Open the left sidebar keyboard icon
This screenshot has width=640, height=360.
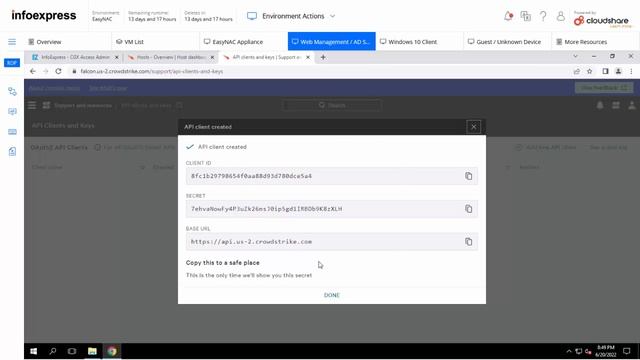click(x=12, y=131)
